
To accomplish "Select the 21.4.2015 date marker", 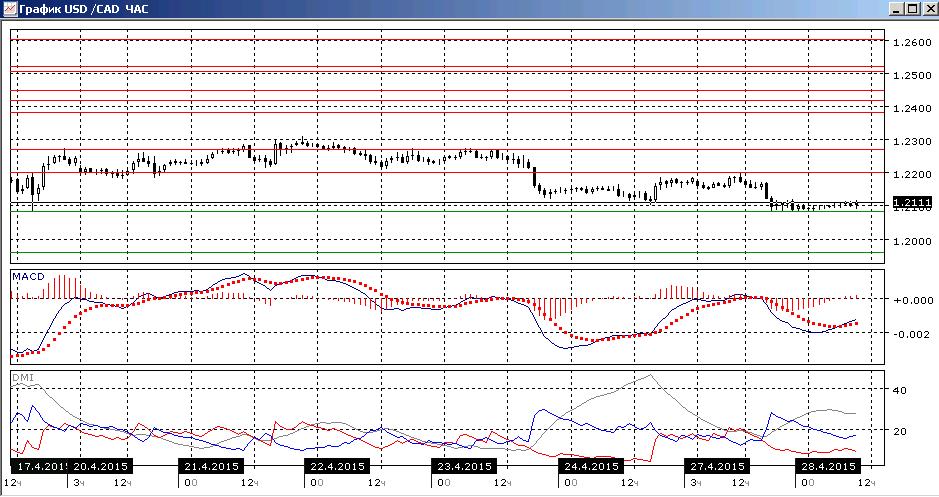I will point(211,466).
